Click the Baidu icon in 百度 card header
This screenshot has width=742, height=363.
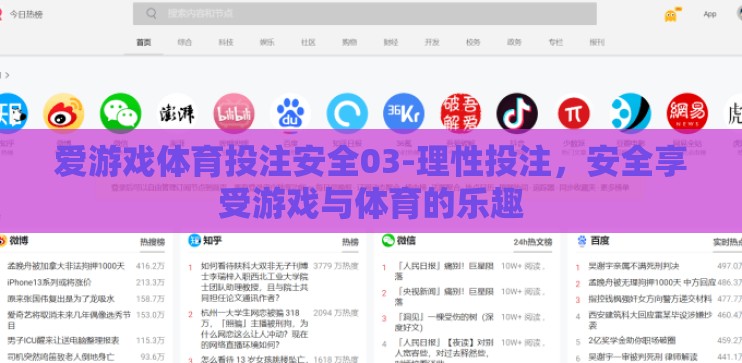pos(582,241)
